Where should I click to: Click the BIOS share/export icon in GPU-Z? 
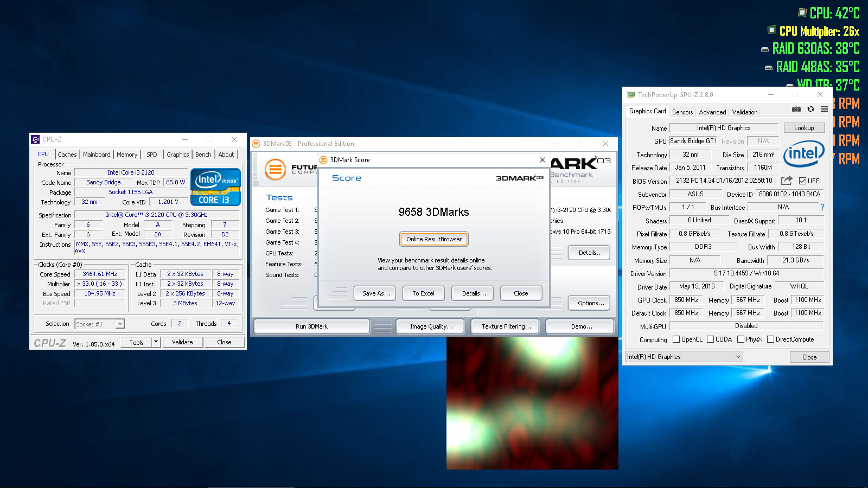pos(787,180)
